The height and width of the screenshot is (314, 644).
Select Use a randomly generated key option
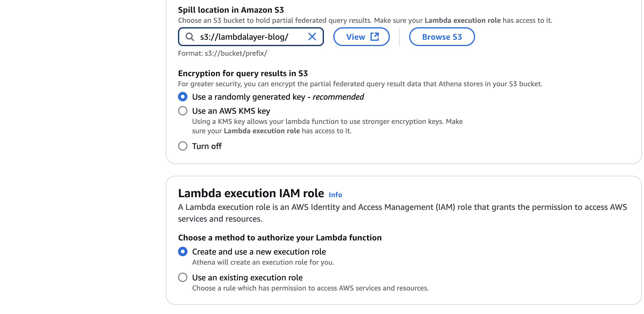pos(183,97)
